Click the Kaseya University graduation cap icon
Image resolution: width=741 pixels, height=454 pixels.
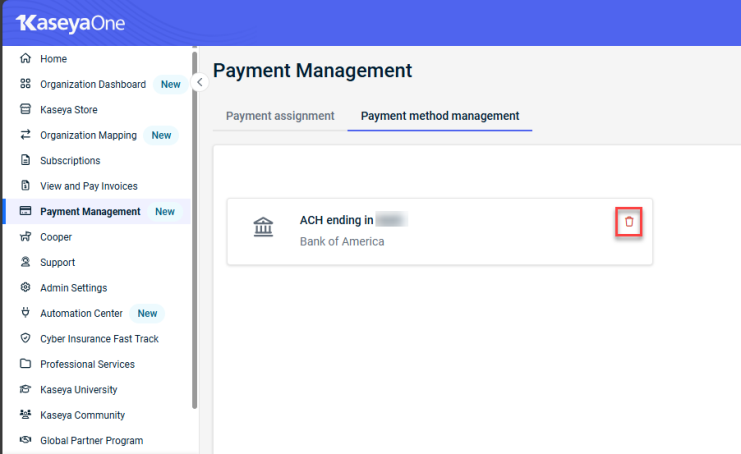tap(26, 389)
